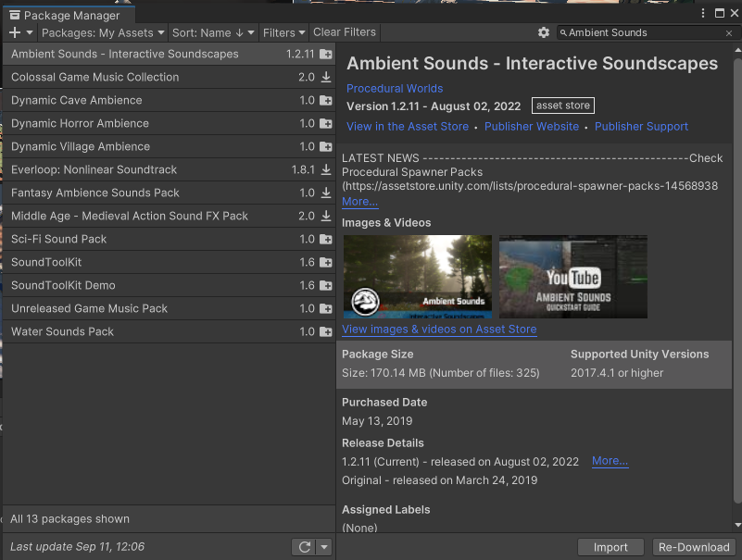Open the Publisher Support link
This screenshot has width=742, height=560.
641,126
